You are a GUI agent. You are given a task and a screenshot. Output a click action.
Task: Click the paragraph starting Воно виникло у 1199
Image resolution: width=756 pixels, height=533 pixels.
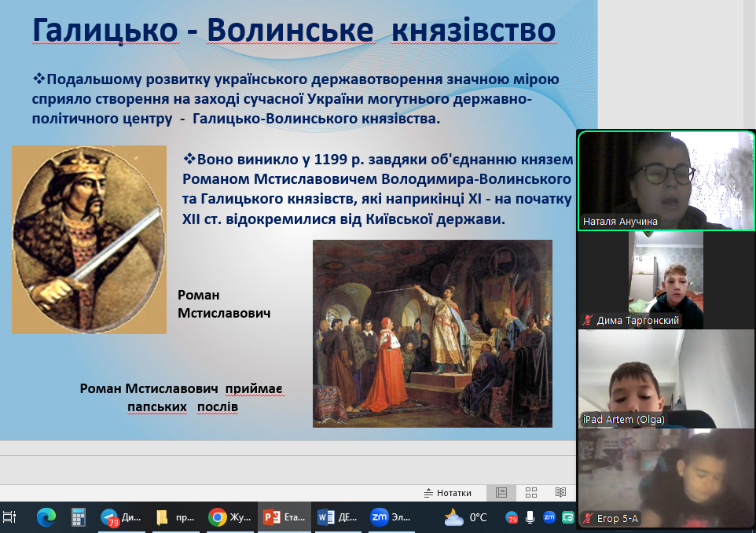click(x=377, y=189)
